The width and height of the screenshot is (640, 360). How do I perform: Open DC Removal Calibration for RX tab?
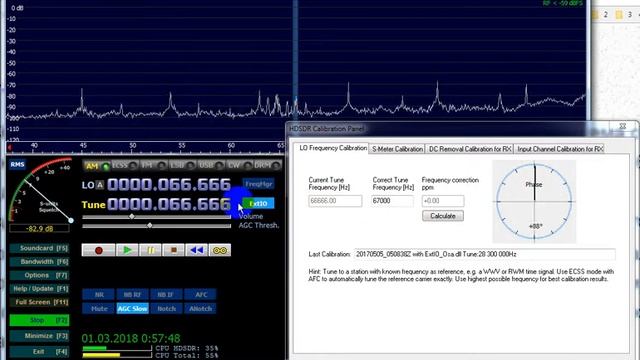[470, 149]
